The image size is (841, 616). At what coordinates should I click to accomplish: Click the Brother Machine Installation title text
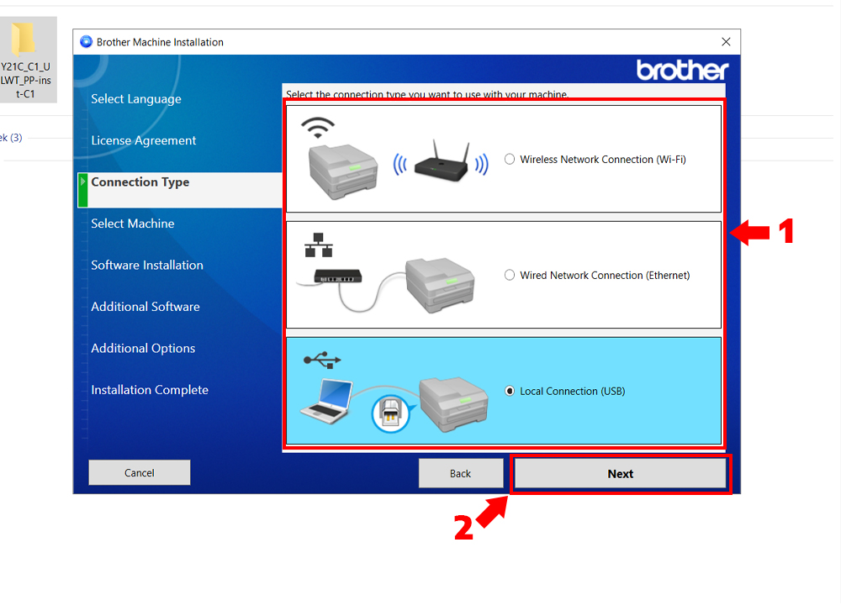(x=160, y=42)
